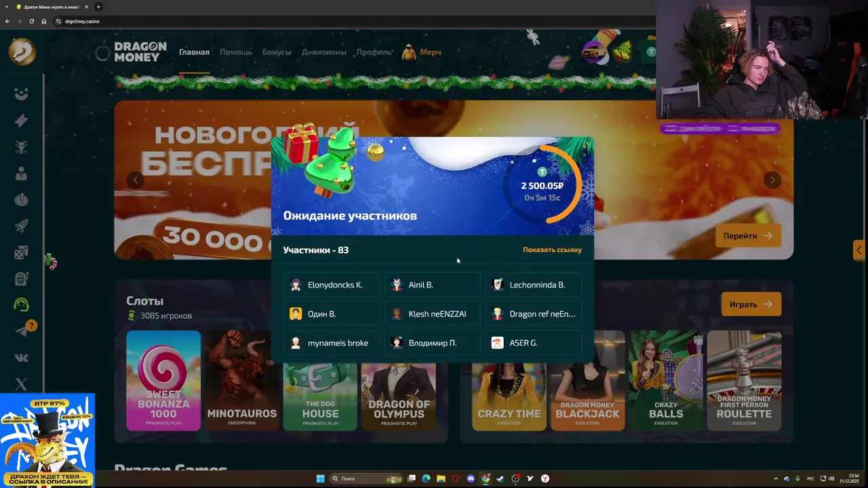Open the rocket game sidebar icon
The width and height of the screenshot is (868, 488).
pos(21,226)
